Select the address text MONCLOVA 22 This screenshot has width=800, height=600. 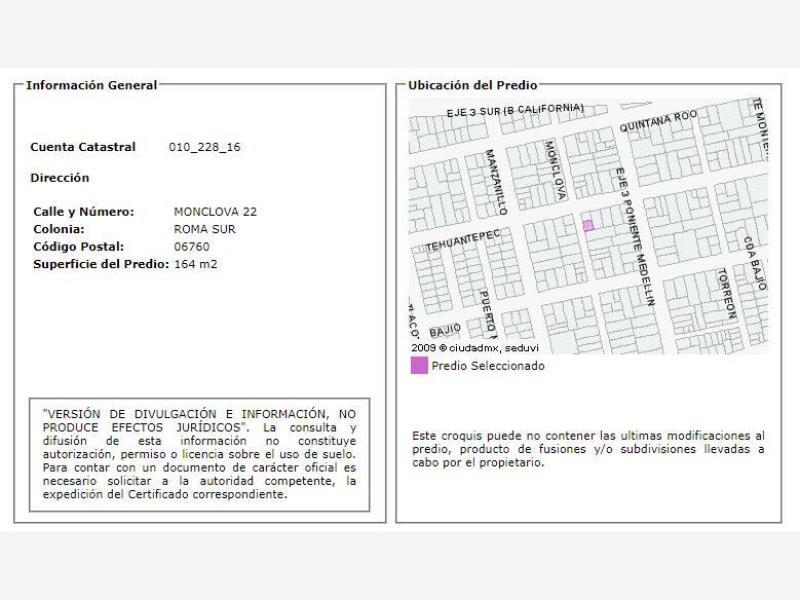click(x=215, y=212)
